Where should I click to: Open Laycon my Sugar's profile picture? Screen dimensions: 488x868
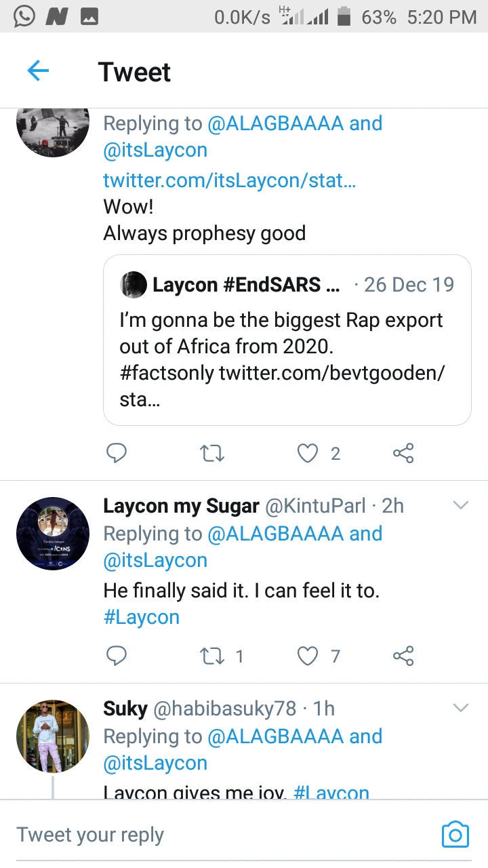[x=53, y=534]
